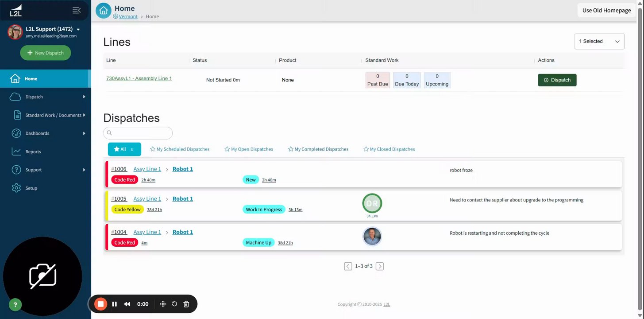The height and width of the screenshot is (319, 644).
Task: Click the Upcoming count box
Action: [x=437, y=80]
